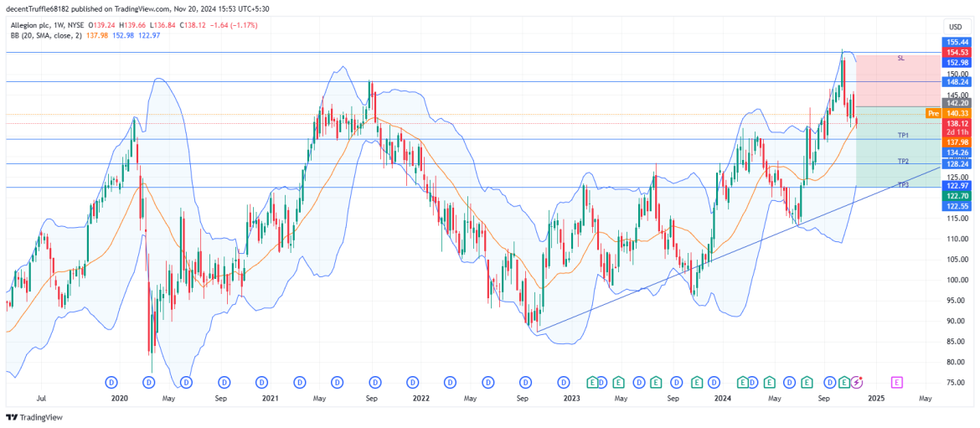Click the 2022 label on the time axis
This screenshot has height=428, width=980.
tap(420, 397)
